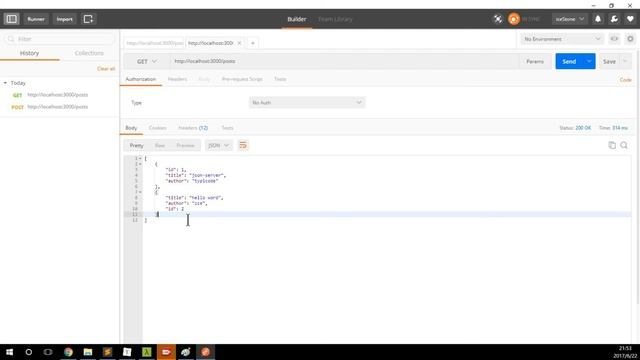This screenshot has height=360, width=640.
Task: Open the notifications bell icon
Action: 598,19
